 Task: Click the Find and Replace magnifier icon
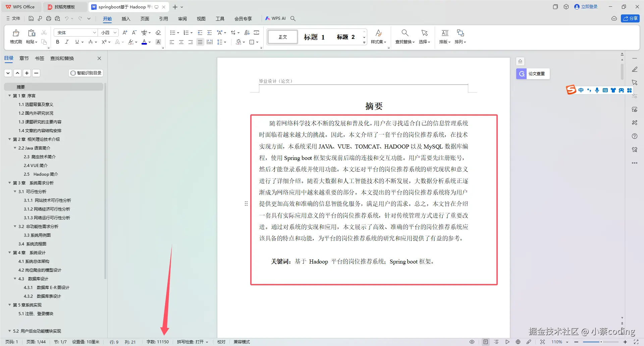click(405, 33)
